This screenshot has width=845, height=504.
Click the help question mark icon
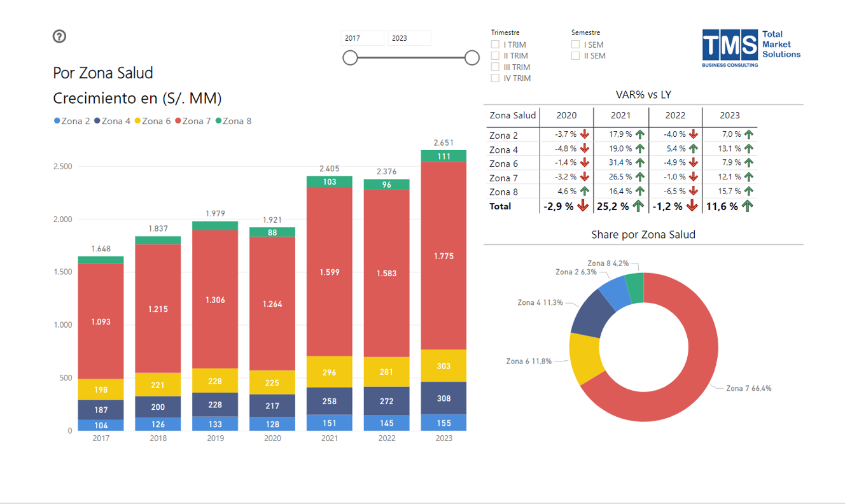(x=59, y=37)
